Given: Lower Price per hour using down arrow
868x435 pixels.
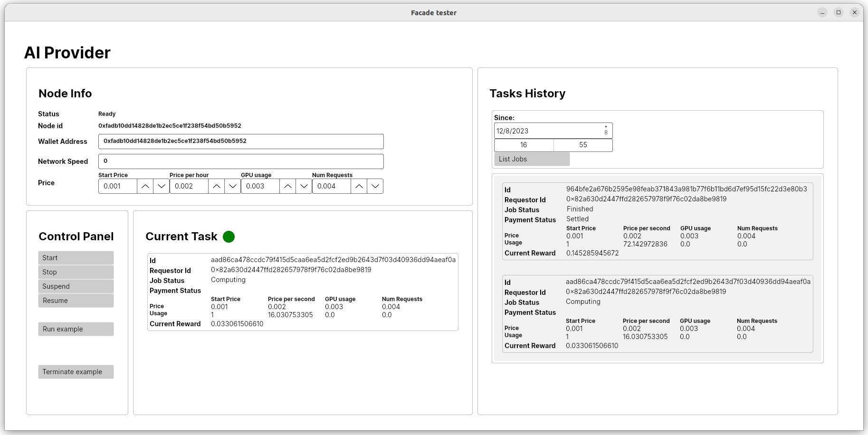Looking at the screenshot, I should [x=233, y=186].
